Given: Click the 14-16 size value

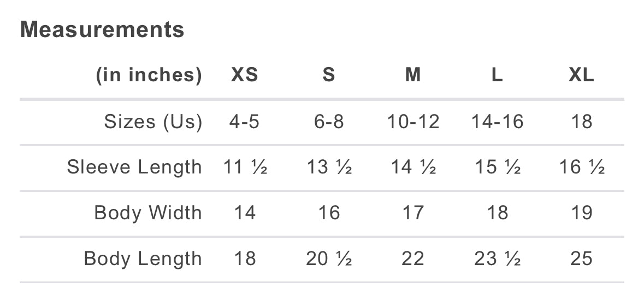Looking at the screenshot, I should (x=497, y=122).
